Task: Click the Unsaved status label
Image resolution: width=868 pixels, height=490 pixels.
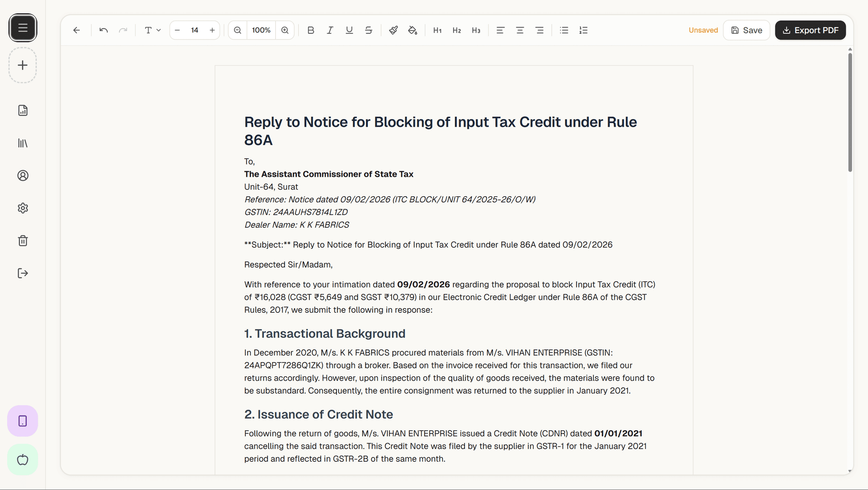Action: 703,30
